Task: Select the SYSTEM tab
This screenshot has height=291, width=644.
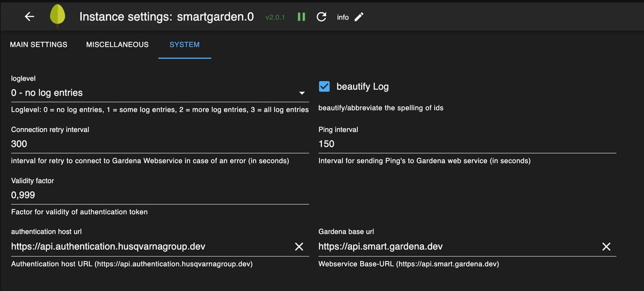Action: point(185,45)
